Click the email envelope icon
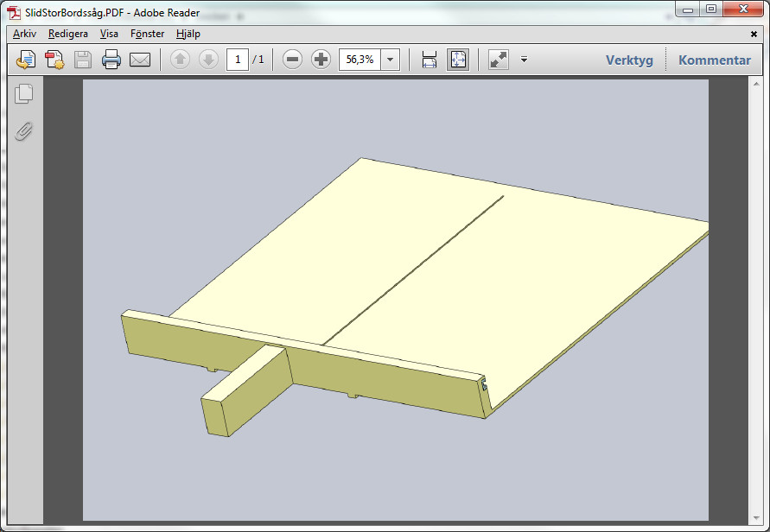This screenshot has height=532, width=770. click(140, 60)
